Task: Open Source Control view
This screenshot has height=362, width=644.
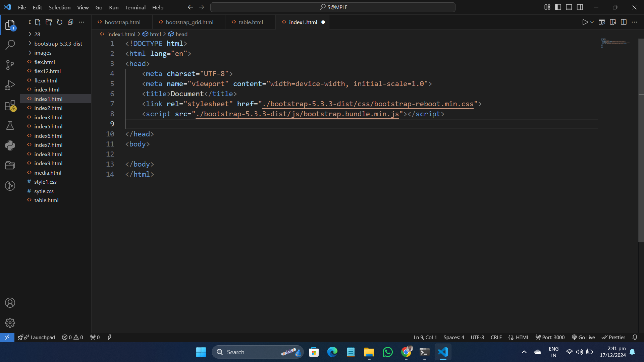Action: (10, 65)
